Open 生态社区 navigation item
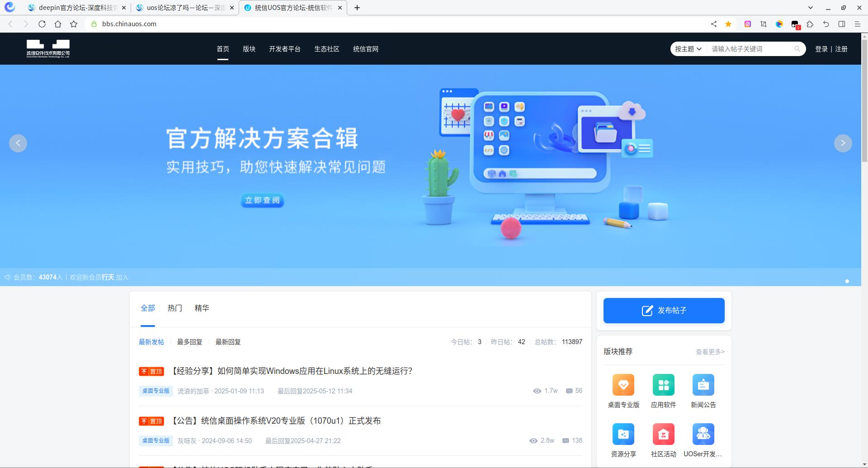The height and width of the screenshot is (468, 868). coord(327,49)
